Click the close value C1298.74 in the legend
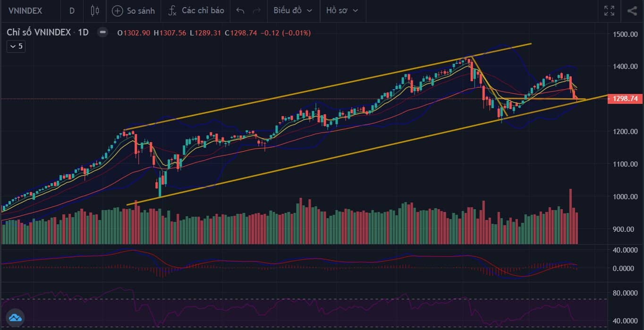 241,33
